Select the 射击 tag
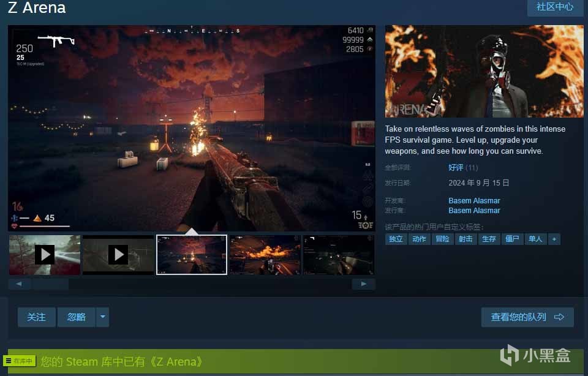Image resolution: width=588 pixels, height=376 pixels. [466, 239]
